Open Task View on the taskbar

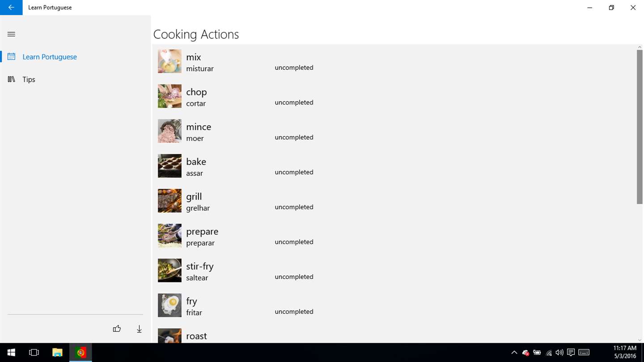click(x=34, y=353)
